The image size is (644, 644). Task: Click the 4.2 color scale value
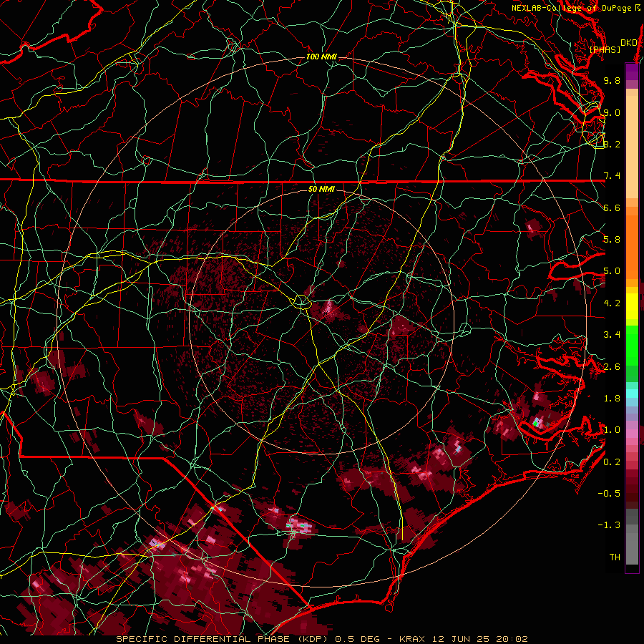click(612, 303)
